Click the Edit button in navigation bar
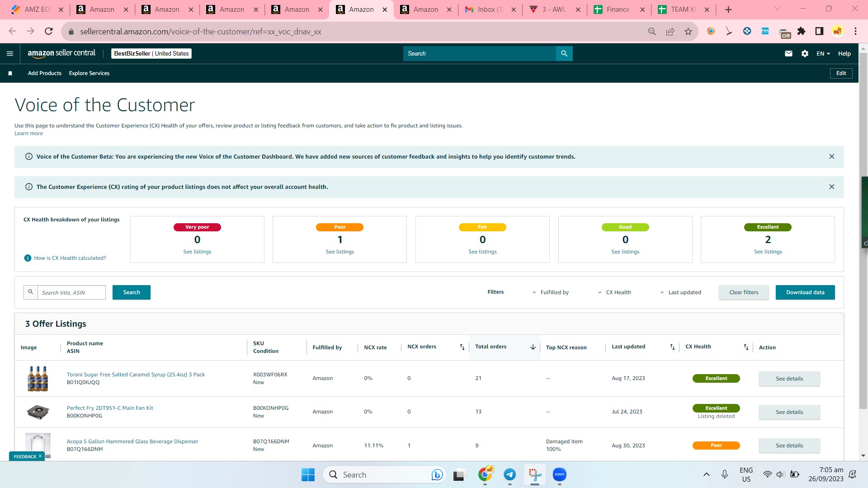 click(841, 73)
